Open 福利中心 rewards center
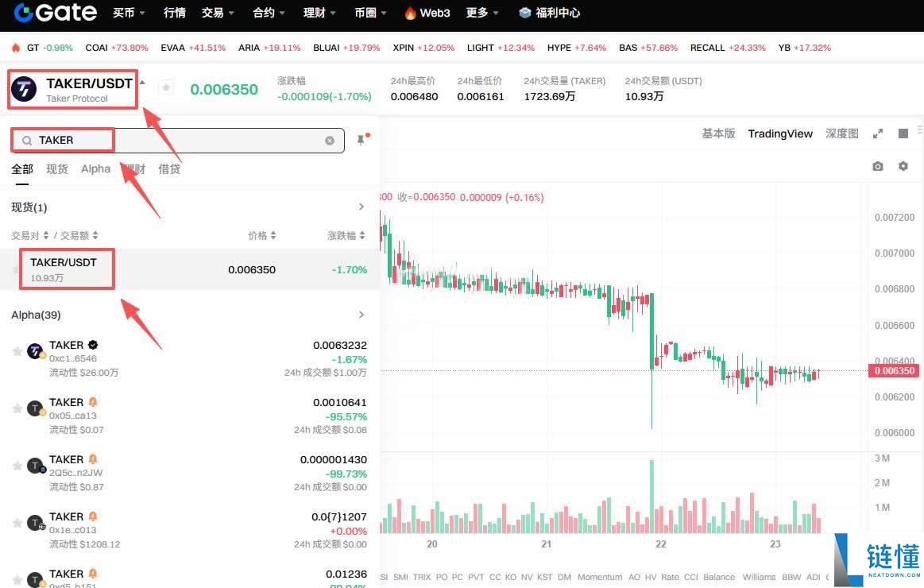 tap(549, 13)
